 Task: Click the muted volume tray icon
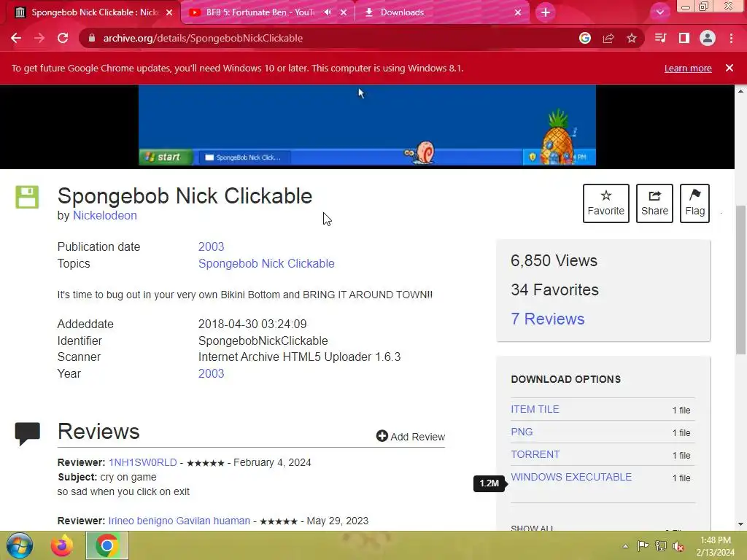point(678,546)
